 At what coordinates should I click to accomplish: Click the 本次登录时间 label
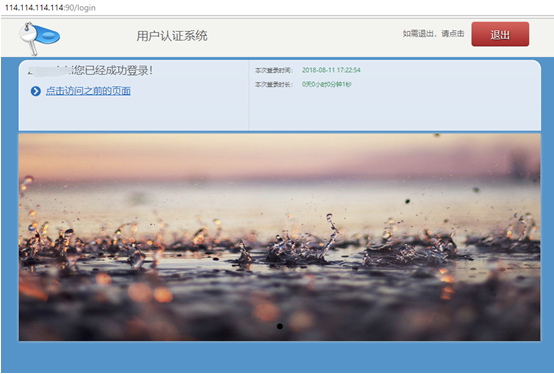tap(274, 70)
